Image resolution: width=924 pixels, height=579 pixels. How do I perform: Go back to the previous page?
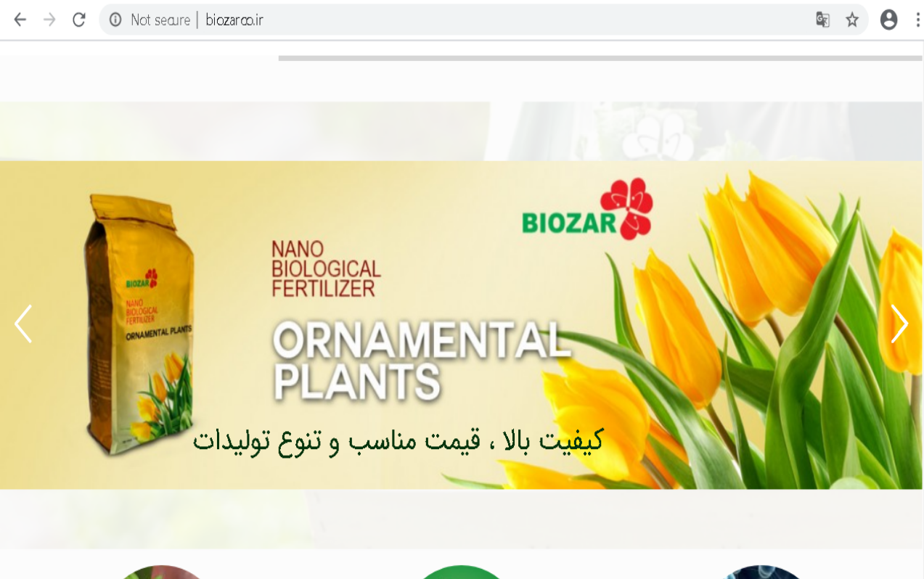tap(20, 20)
